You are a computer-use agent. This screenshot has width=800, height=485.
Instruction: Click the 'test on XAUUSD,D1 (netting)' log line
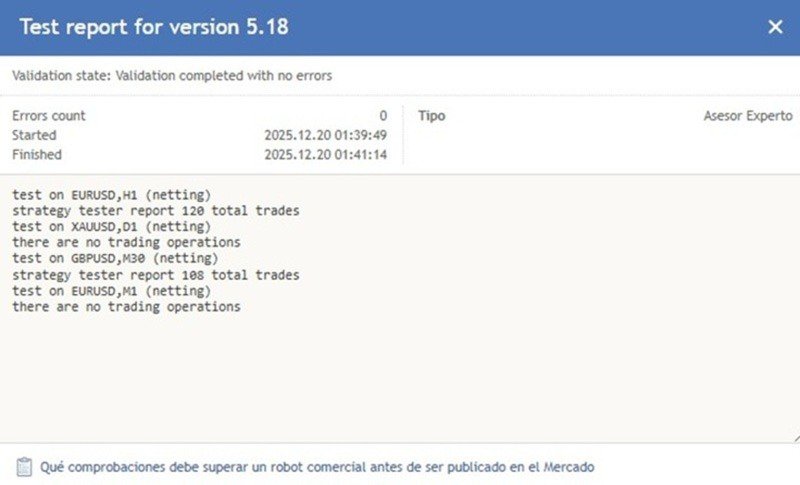click(111, 227)
